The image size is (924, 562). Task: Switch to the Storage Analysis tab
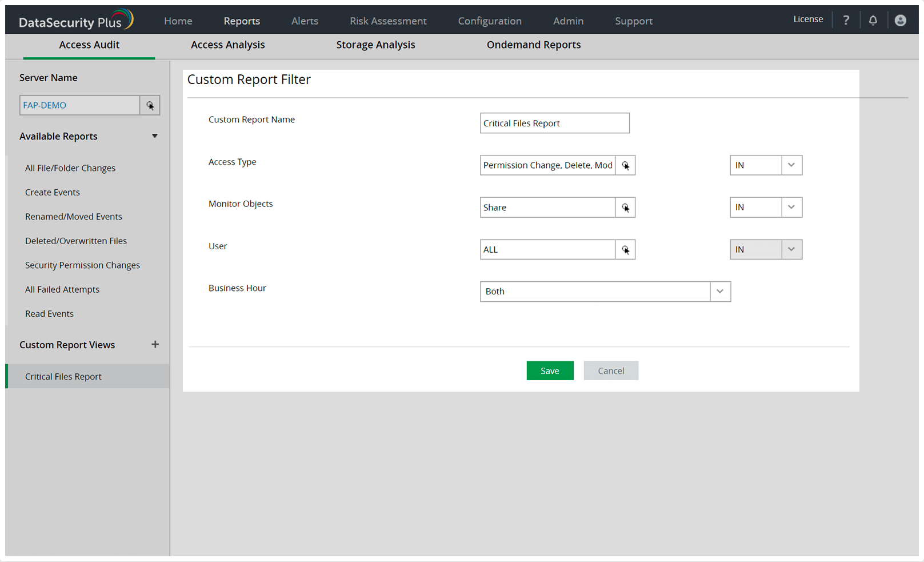tap(375, 45)
